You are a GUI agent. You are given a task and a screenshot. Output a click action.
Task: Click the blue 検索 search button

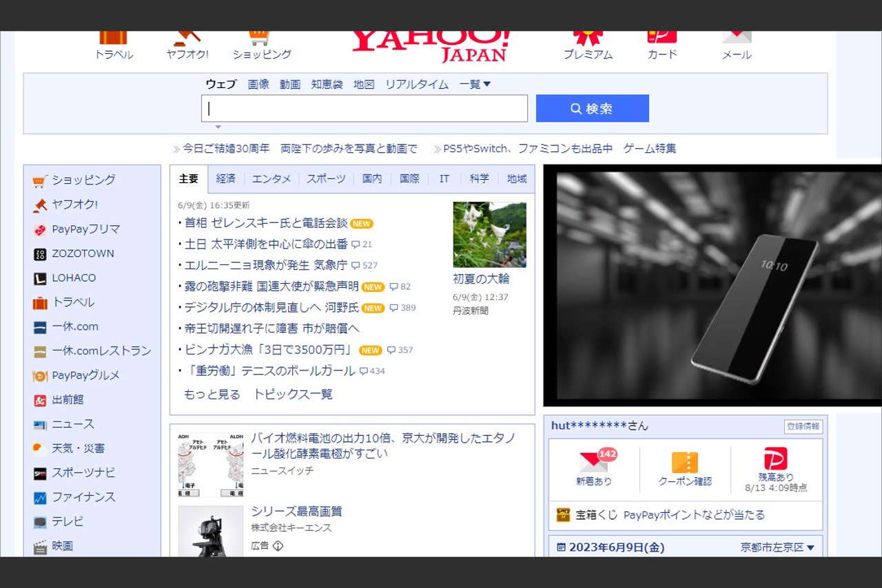point(592,108)
